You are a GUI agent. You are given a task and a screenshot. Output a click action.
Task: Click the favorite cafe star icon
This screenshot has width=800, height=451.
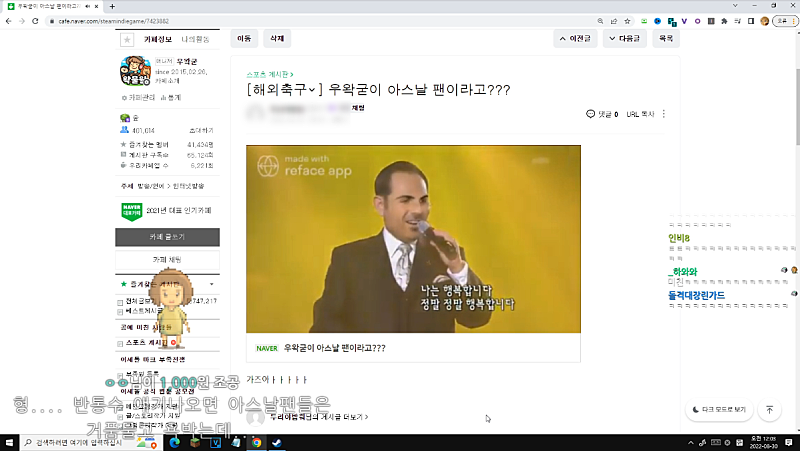tap(126, 40)
